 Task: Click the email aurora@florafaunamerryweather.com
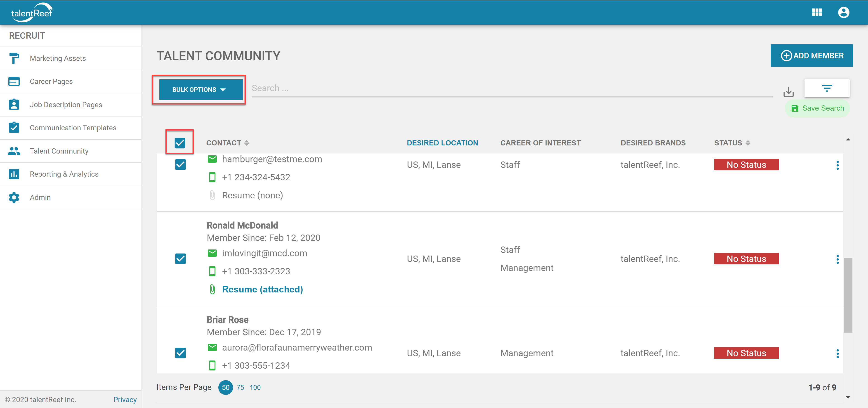(x=297, y=347)
